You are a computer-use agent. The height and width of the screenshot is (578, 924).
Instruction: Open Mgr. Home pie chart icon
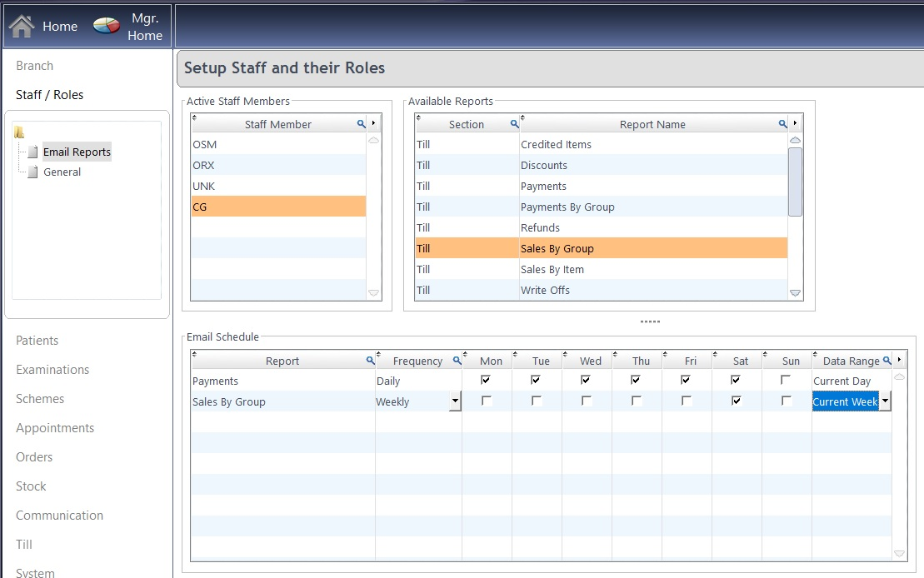(x=107, y=26)
